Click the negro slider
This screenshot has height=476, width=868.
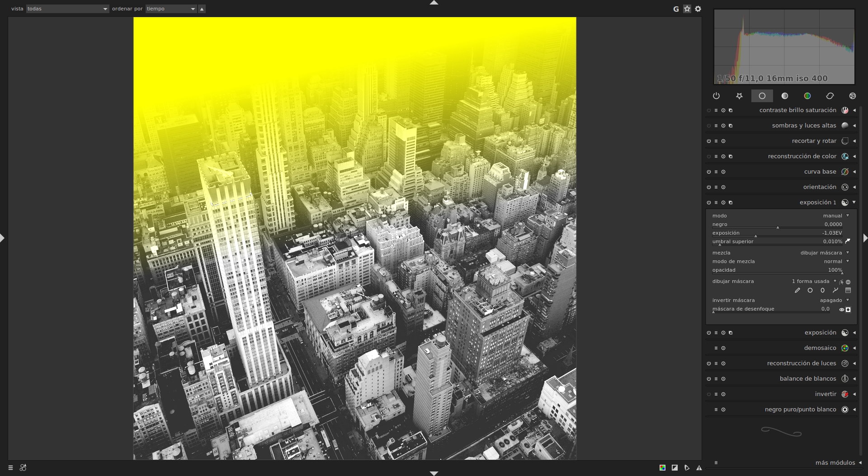click(777, 225)
